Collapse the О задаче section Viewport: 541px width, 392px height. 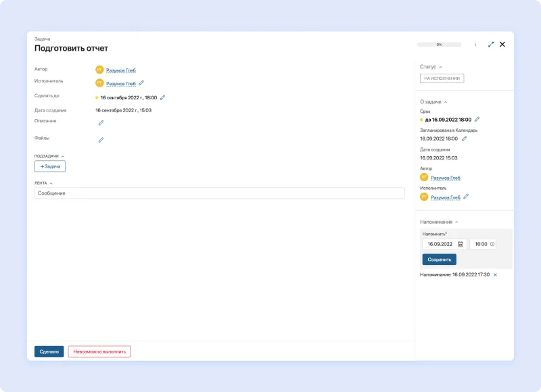tap(445, 101)
